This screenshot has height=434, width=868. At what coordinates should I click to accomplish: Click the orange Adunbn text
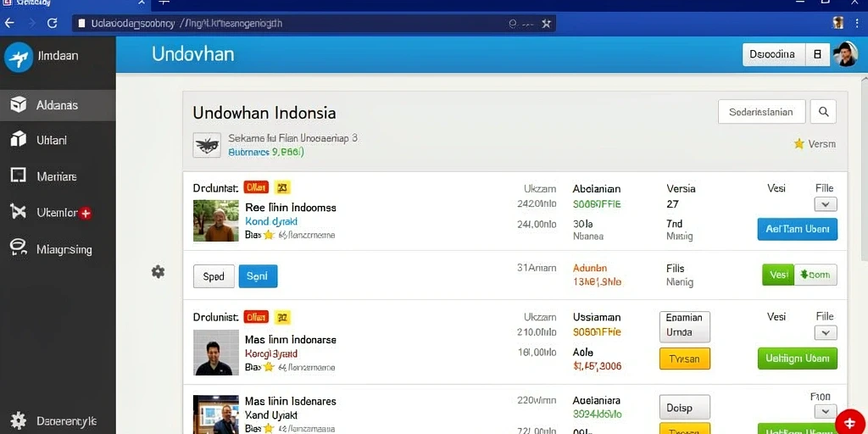pyautogui.click(x=590, y=269)
